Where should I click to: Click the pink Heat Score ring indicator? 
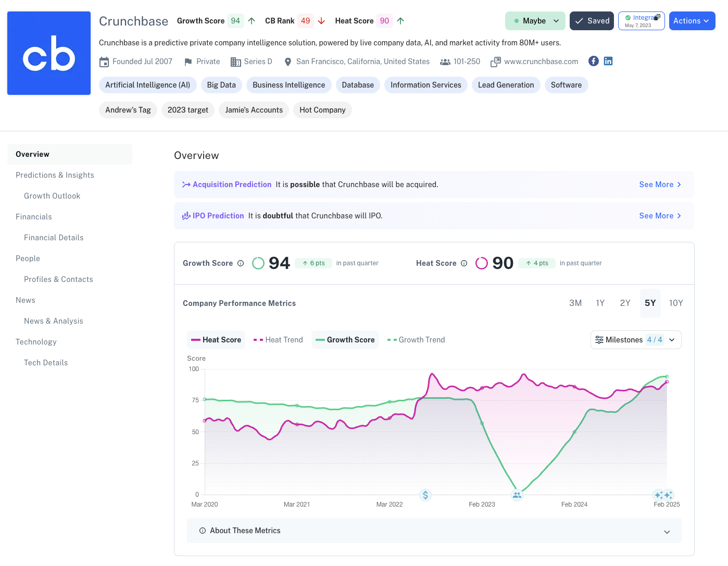coord(482,263)
